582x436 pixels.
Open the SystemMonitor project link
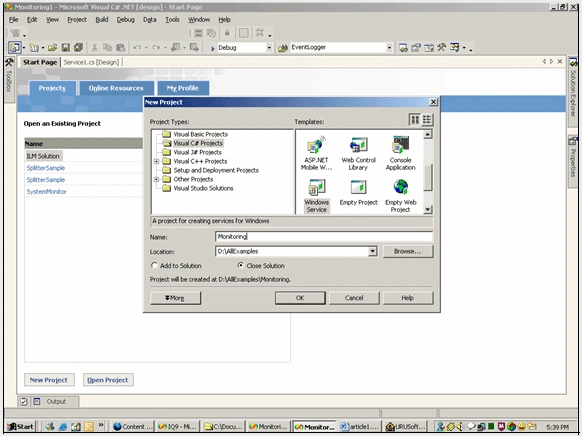coord(46,191)
